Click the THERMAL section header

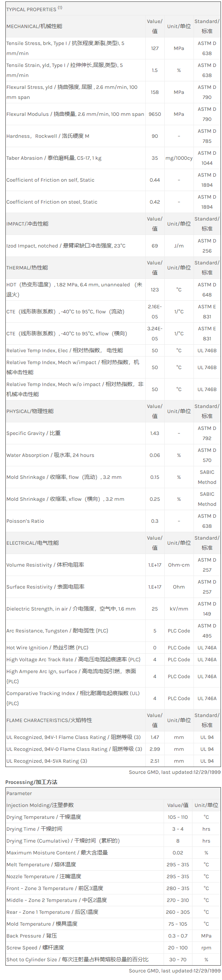[27, 268]
